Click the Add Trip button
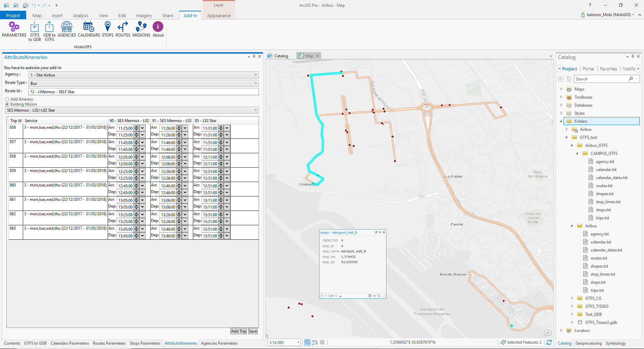 click(x=238, y=331)
